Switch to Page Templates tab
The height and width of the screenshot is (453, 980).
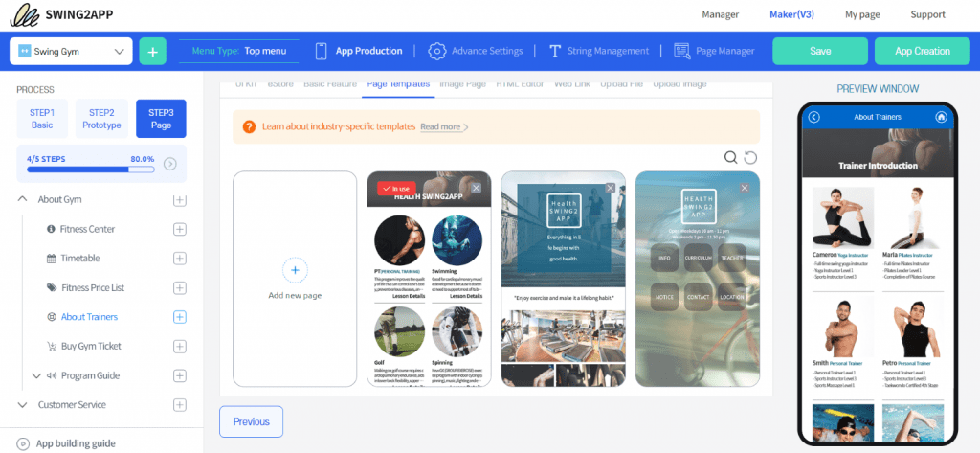pyautogui.click(x=398, y=85)
